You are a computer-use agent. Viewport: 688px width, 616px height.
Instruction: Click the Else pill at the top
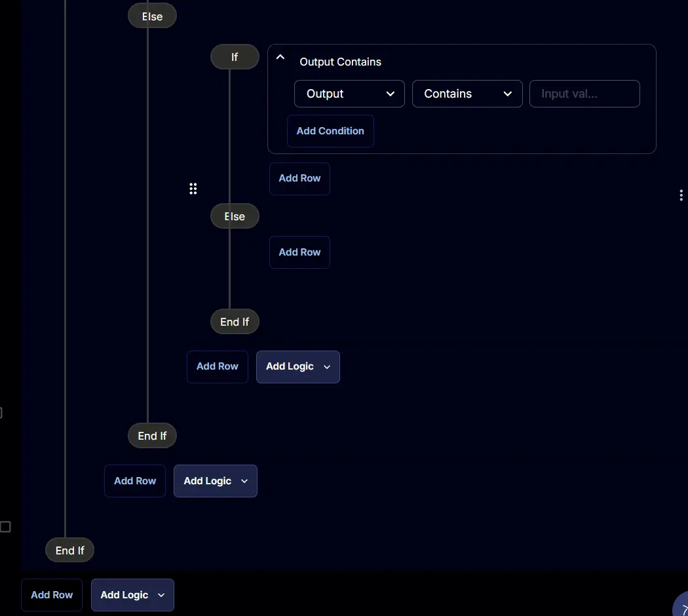coord(152,16)
